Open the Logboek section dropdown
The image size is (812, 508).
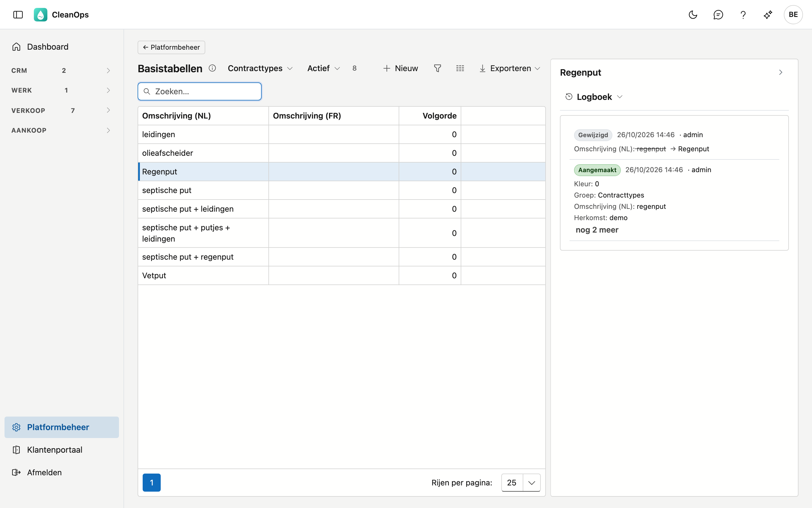tap(594, 97)
